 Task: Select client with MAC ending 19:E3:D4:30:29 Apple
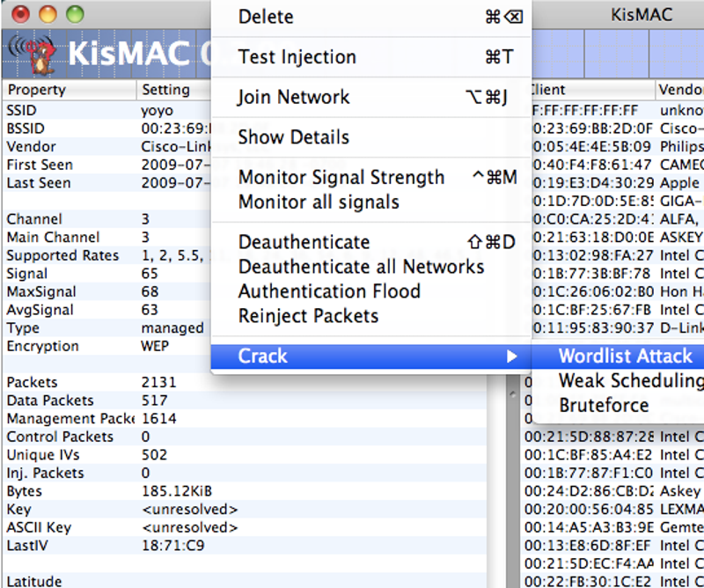pyautogui.click(x=618, y=183)
